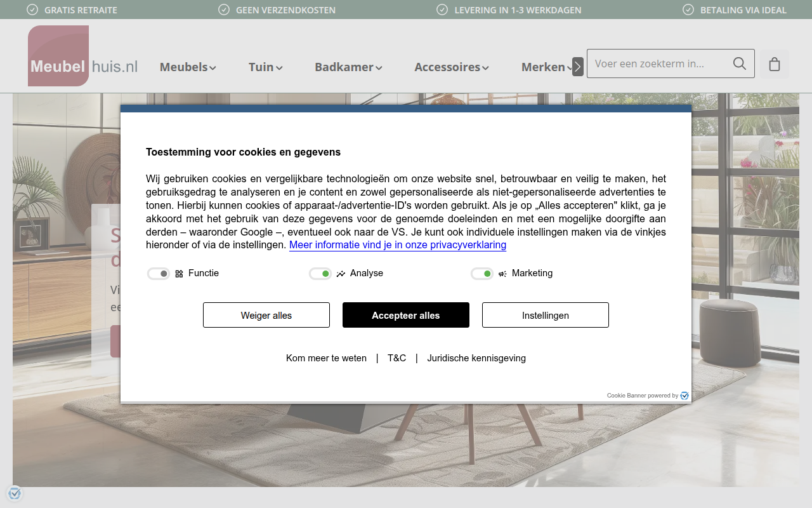Expand the Badkamer menu

[348, 67]
